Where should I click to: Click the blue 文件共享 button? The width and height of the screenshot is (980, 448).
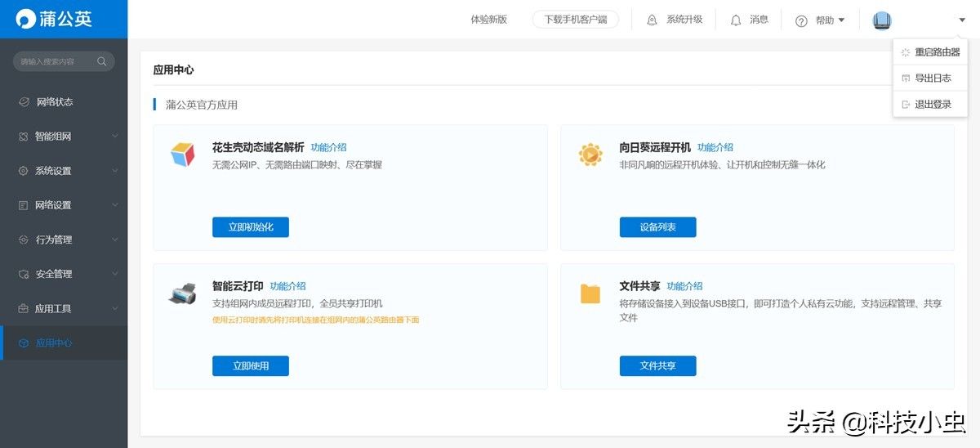pos(658,366)
